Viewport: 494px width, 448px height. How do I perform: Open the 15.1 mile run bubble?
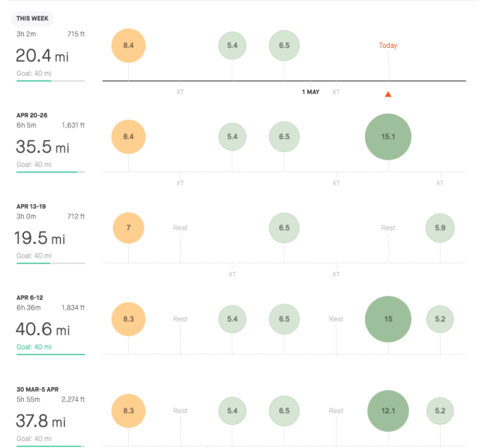[387, 137]
